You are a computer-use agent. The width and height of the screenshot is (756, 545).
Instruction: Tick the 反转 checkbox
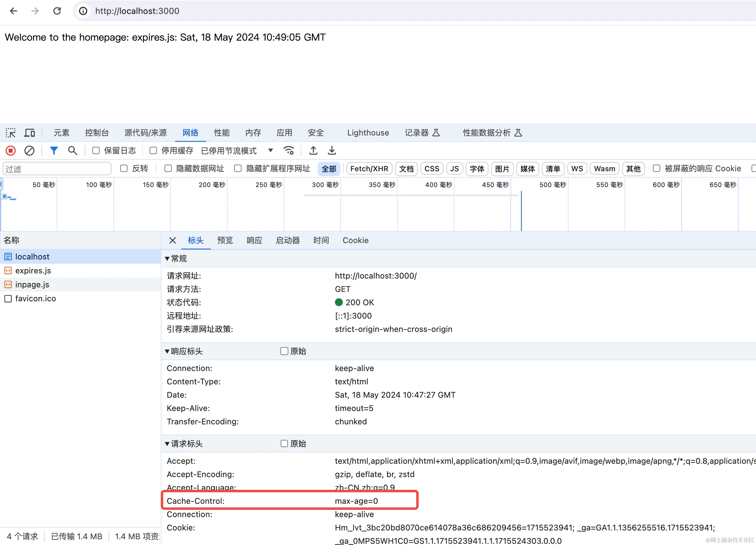[124, 169]
